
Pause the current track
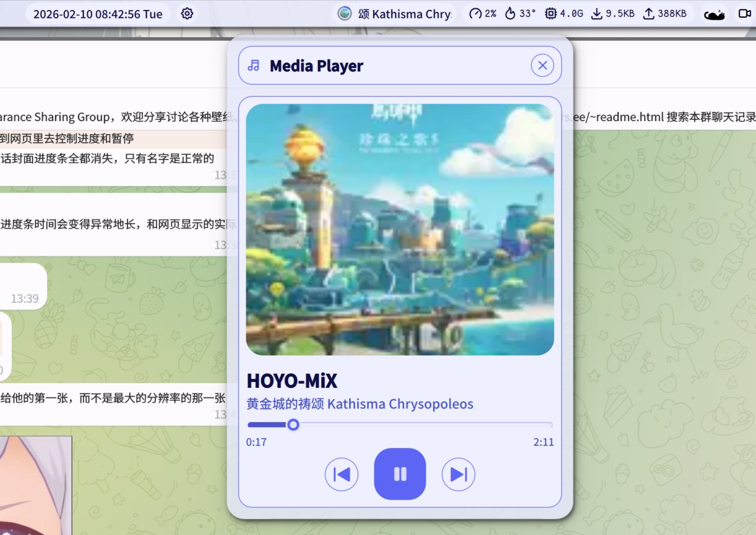pyautogui.click(x=400, y=474)
